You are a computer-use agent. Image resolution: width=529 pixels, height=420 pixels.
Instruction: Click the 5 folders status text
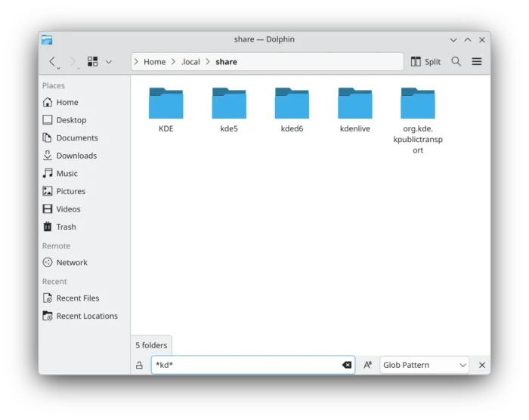[x=151, y=345]
